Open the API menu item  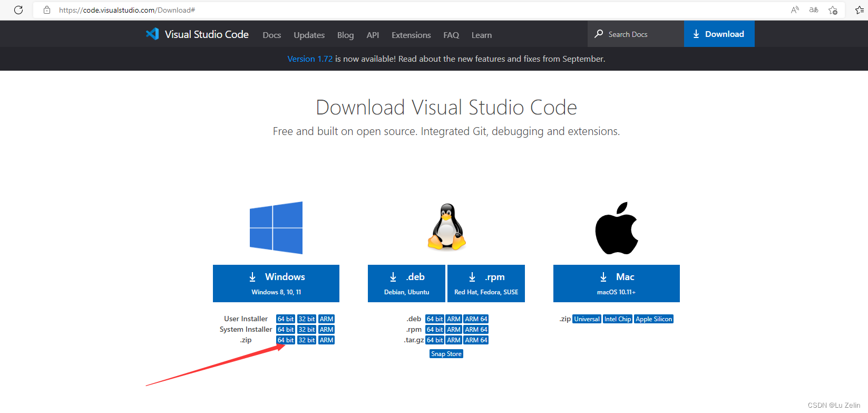[373, 35]
